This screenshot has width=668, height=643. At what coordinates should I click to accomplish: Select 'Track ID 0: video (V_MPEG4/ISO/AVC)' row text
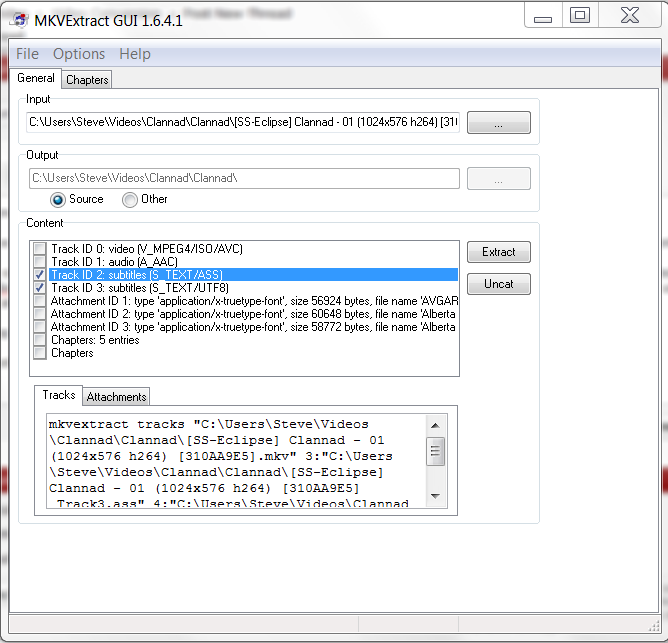pos(147,248)
